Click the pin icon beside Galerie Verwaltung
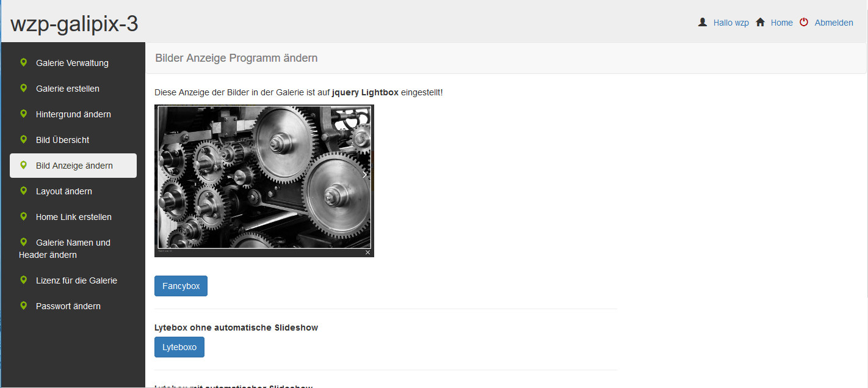Screen dimensions: 868x388 coord(23,62)
